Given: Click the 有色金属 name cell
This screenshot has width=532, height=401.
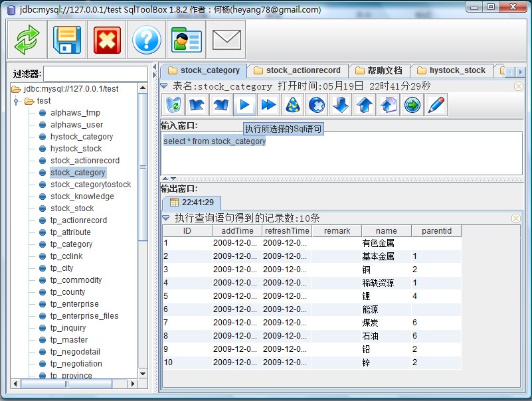Looking at the screenshot, I should [387, 243].
